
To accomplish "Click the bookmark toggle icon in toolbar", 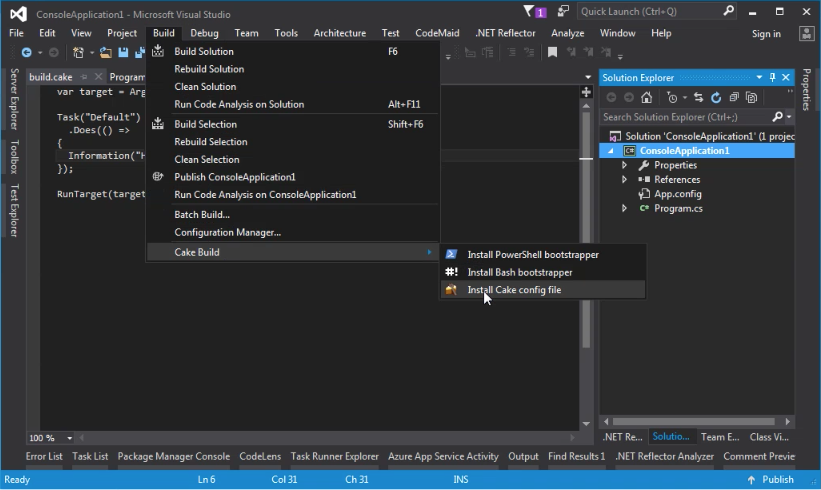I will point(552,52).
